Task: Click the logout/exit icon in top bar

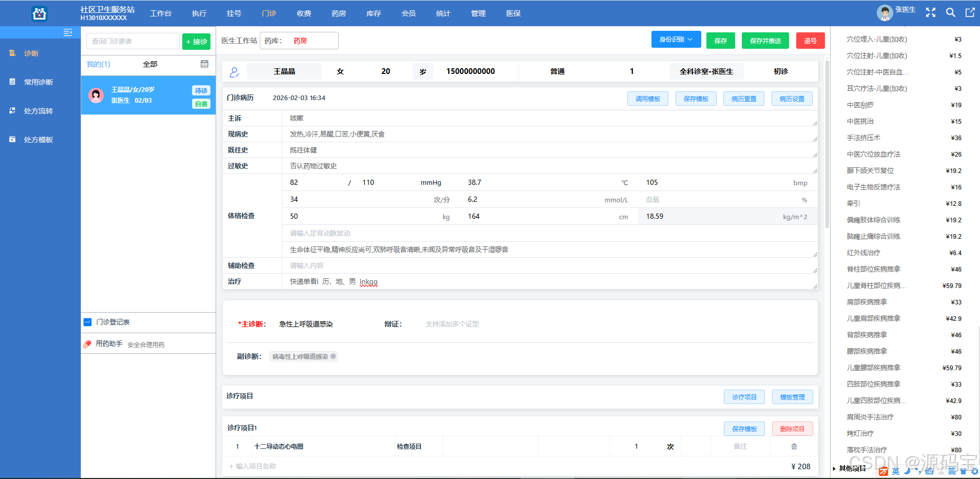Action: (970, 13)
